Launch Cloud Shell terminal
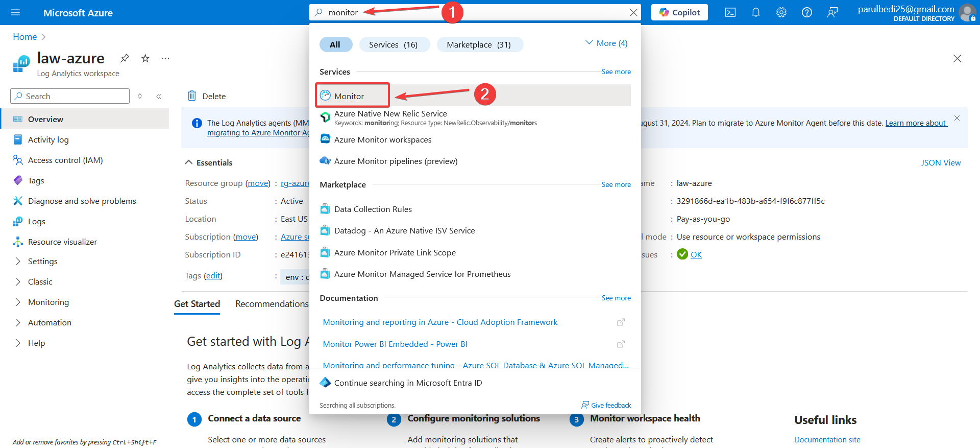This screenshot has height=448, width=980. click(730, 13)
